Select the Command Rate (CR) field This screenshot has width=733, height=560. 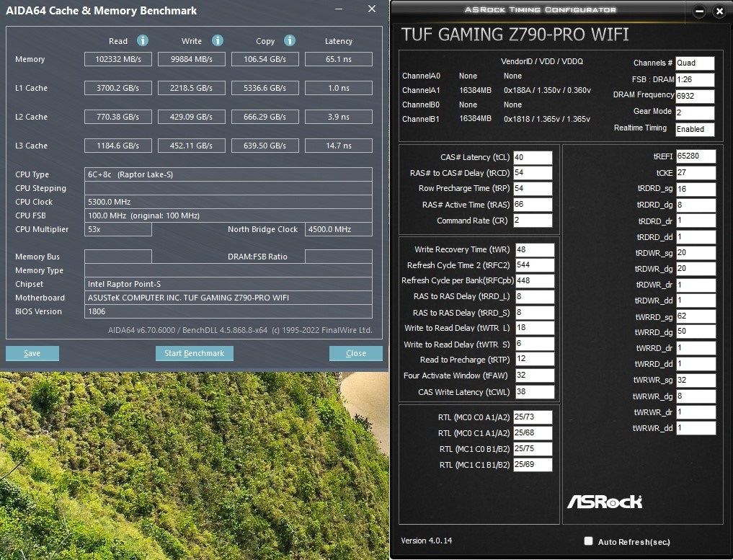tap(533, 221)
